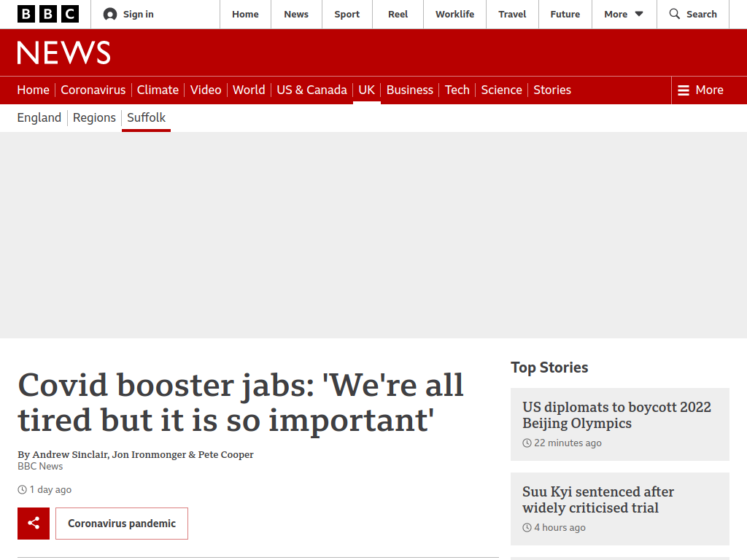Click the Regions sub-navigation link

point(94,117)
